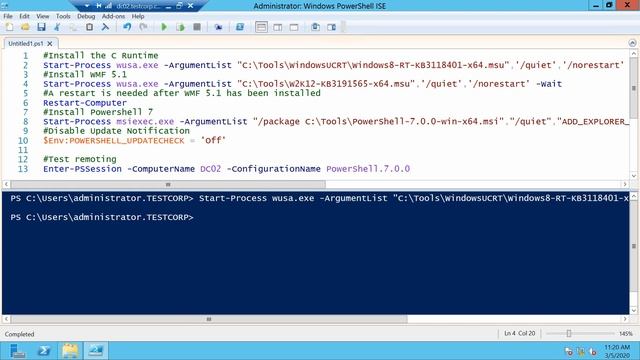Click $Env:POWERSHELL_UPDATECHECK variable
640x360 pixels.
click(114, 140)
